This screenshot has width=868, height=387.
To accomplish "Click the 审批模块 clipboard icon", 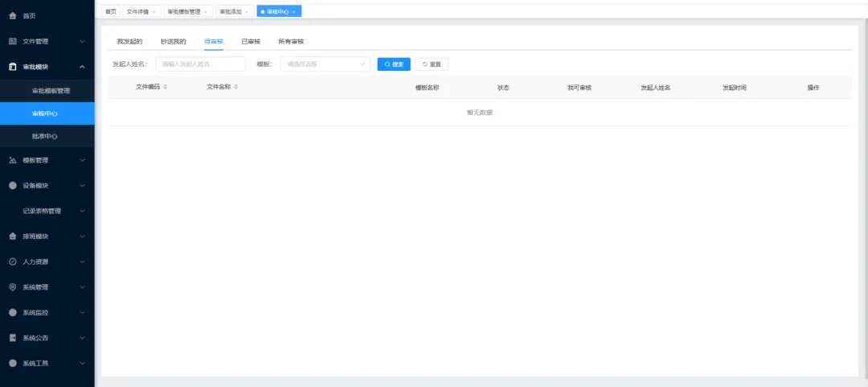I will click(13, 67).
